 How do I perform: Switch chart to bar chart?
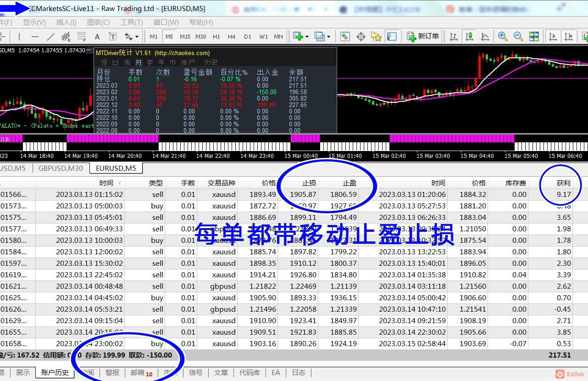tap(454, 37)
